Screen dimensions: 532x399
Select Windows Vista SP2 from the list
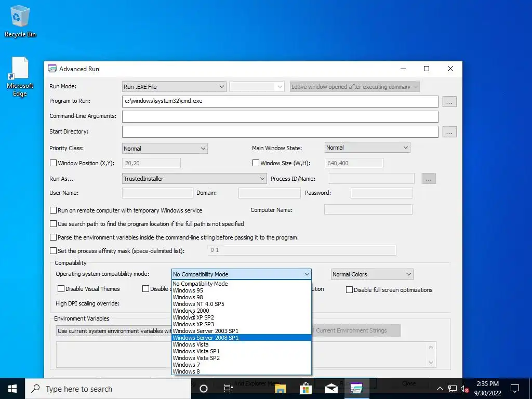tap(241, 358)
